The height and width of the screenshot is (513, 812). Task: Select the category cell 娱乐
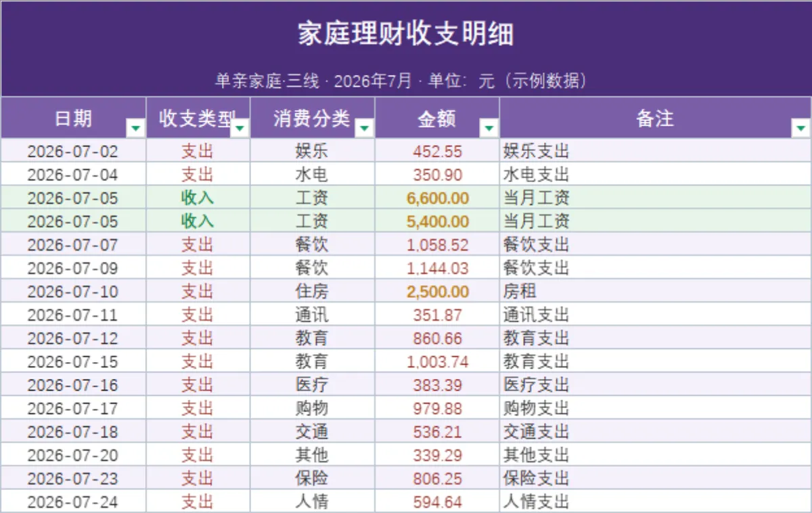(313, 151)
